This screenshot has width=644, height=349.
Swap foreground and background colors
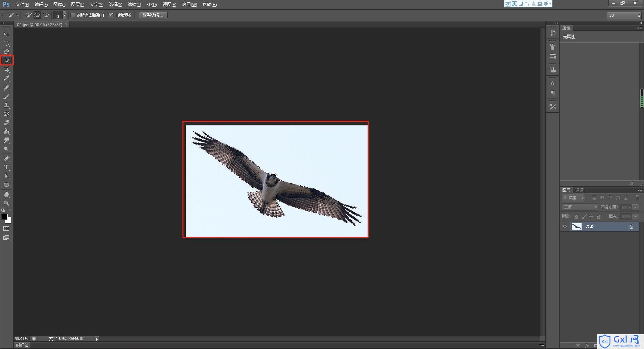click(x=9, y=210)
